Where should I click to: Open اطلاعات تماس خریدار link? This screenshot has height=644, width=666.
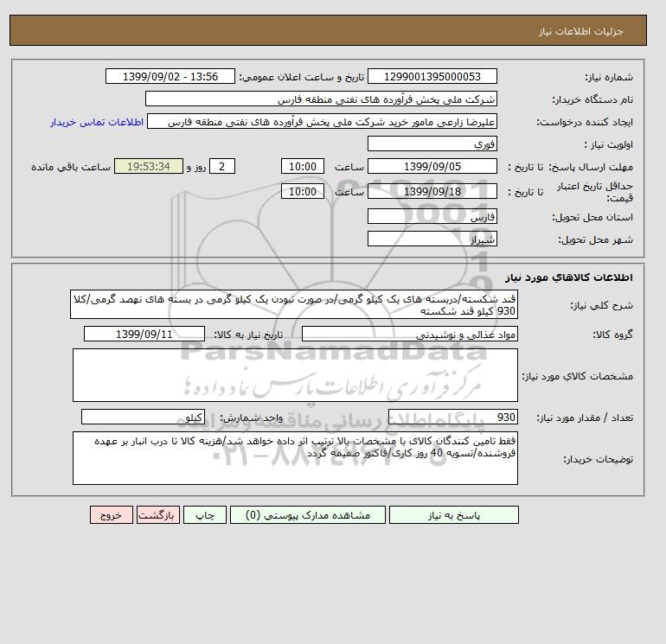tap(97, 122)
